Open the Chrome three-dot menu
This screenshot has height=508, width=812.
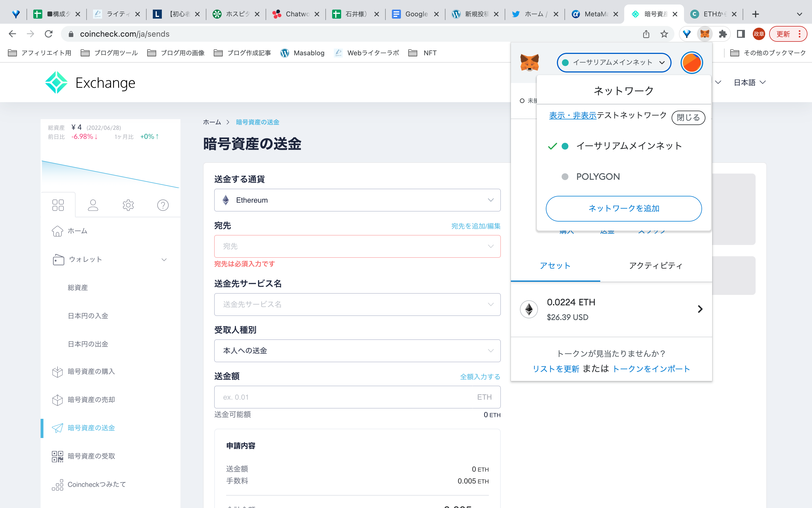[800, 34]
